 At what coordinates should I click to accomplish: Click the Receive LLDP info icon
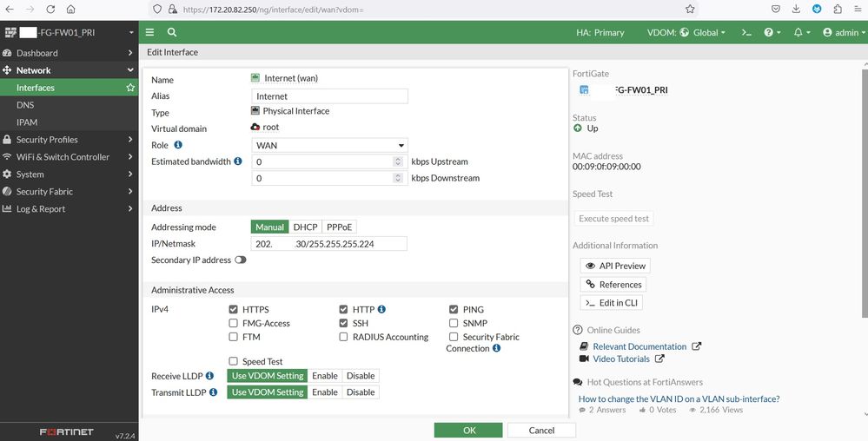pos(209,376)
